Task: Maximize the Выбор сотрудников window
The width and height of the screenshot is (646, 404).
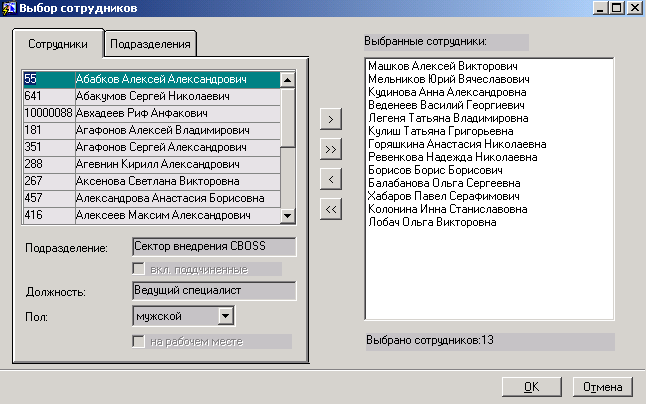Action: point(617,8)
